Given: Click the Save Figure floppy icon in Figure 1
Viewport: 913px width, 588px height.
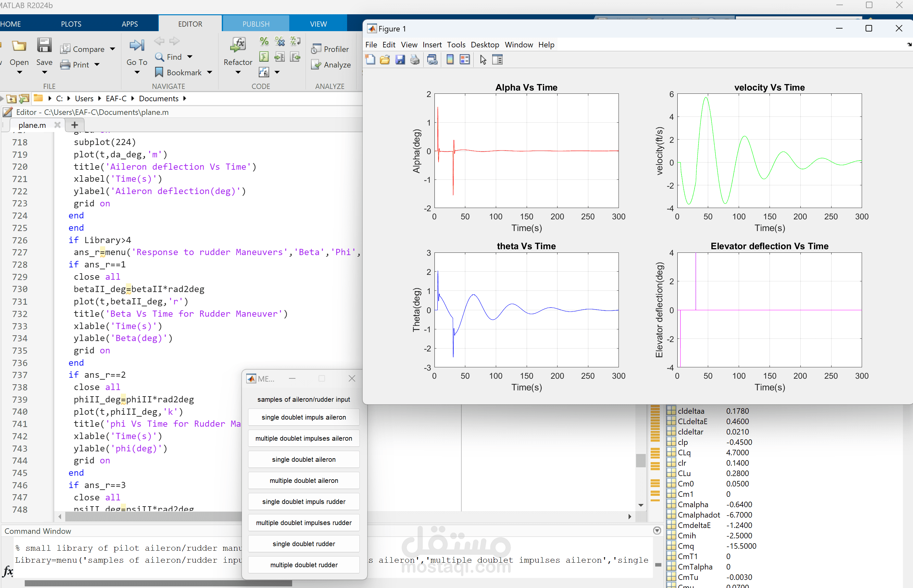Looking at the screenshot, I should (x=400, y=60).
